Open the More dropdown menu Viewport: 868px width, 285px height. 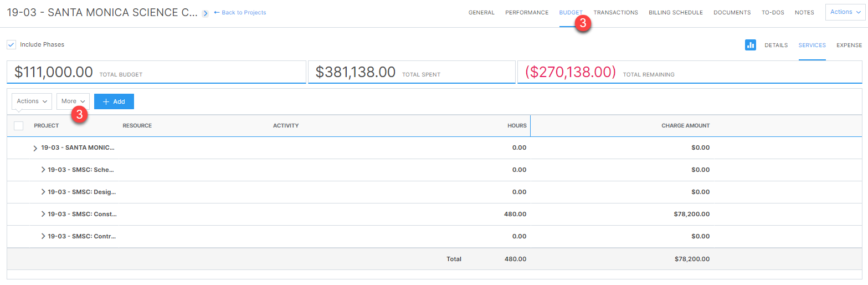tap(73, 101)
